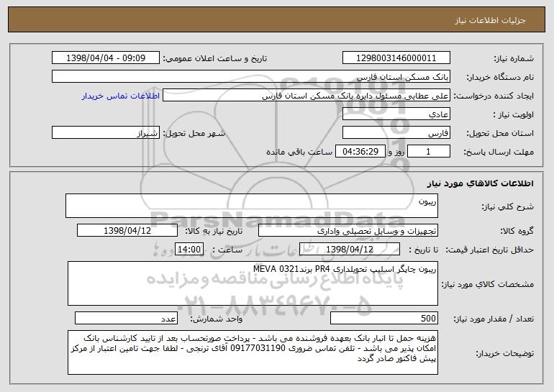
Task: Click the quantity field showing 500
Action: pos(384,318)
